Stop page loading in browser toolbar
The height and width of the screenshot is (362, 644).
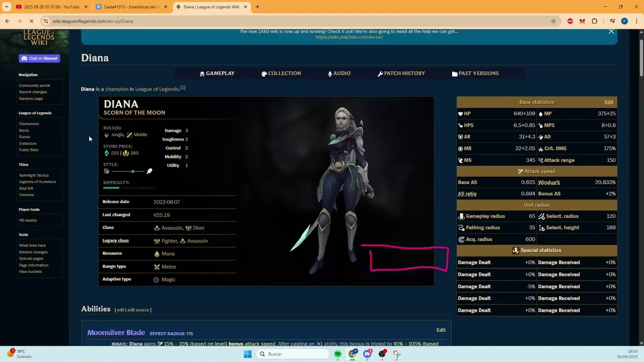(x=31, y=21)
